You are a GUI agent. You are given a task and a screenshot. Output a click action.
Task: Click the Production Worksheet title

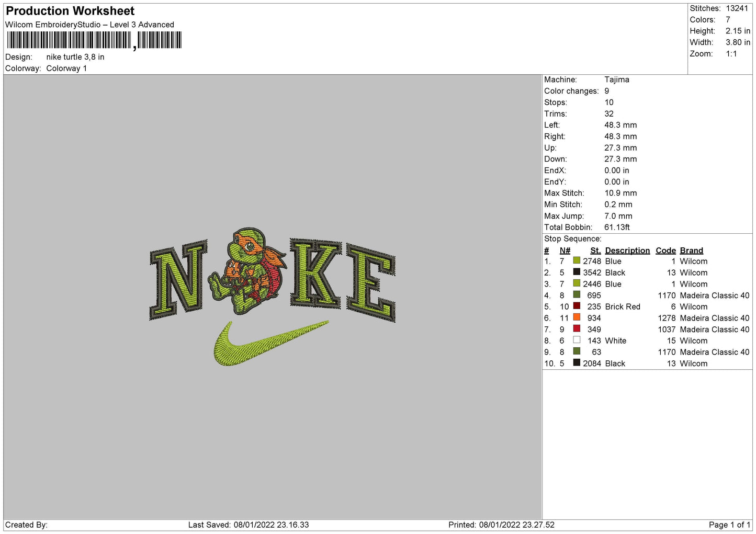[x=70, y=11]
